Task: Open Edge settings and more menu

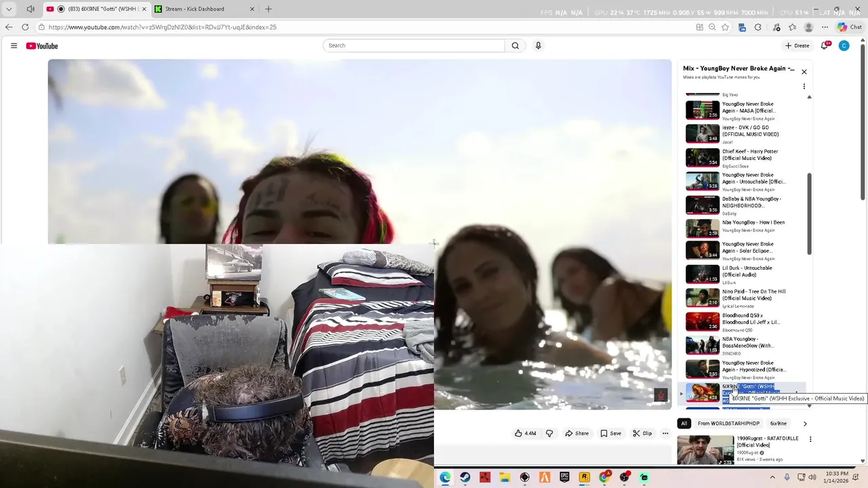Action: tap(825, 27)
